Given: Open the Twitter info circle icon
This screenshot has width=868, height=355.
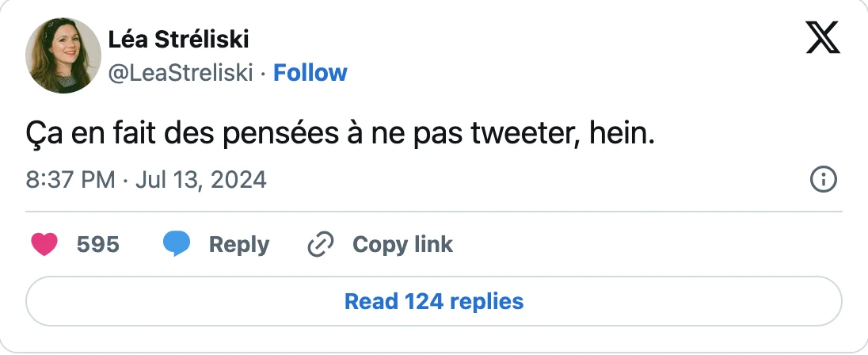Looking at the screenshot, I should click(824, 180).
